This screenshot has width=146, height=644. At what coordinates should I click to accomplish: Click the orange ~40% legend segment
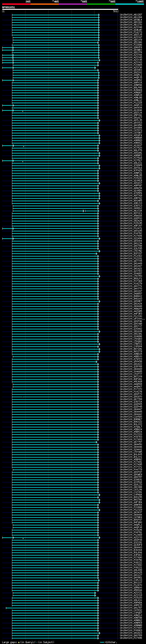pyautogui.click(x=45, y=4)
